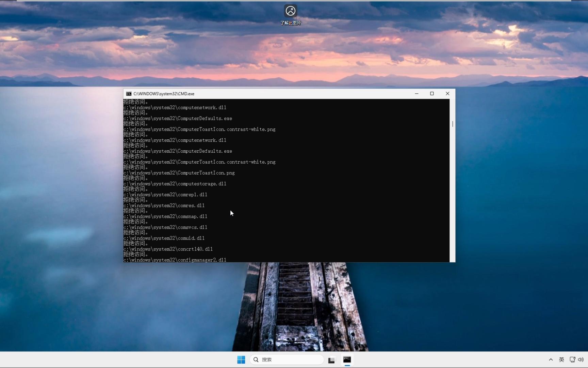Viewport: 588px width, 368px height.
Task: Open volume settings from the system tray
Action: click(581, 359)
